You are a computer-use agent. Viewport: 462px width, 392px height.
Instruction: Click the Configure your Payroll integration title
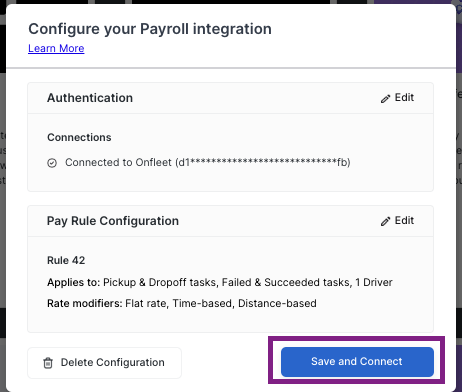pyautogui.click(x=150, y=29)
